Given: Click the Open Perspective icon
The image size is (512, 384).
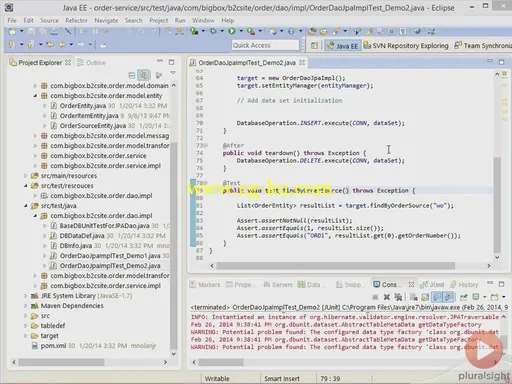Looking at the screenshot, I should tap(314, 46).
